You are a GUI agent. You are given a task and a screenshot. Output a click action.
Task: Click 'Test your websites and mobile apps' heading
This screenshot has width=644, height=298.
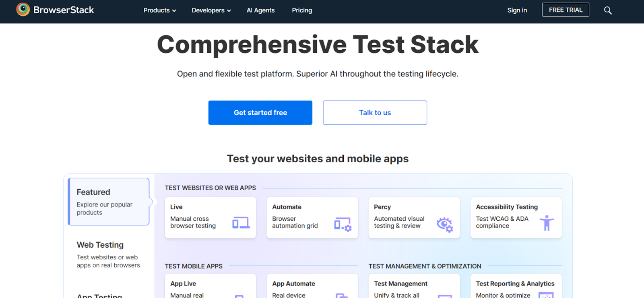pyautogui.click(x=318, y=159)
